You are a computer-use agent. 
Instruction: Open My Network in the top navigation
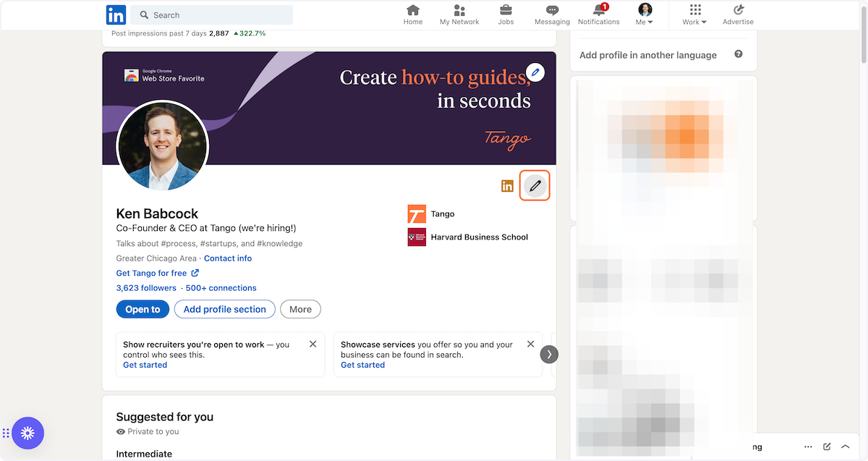pyautogui.click(x=459, y=15)
